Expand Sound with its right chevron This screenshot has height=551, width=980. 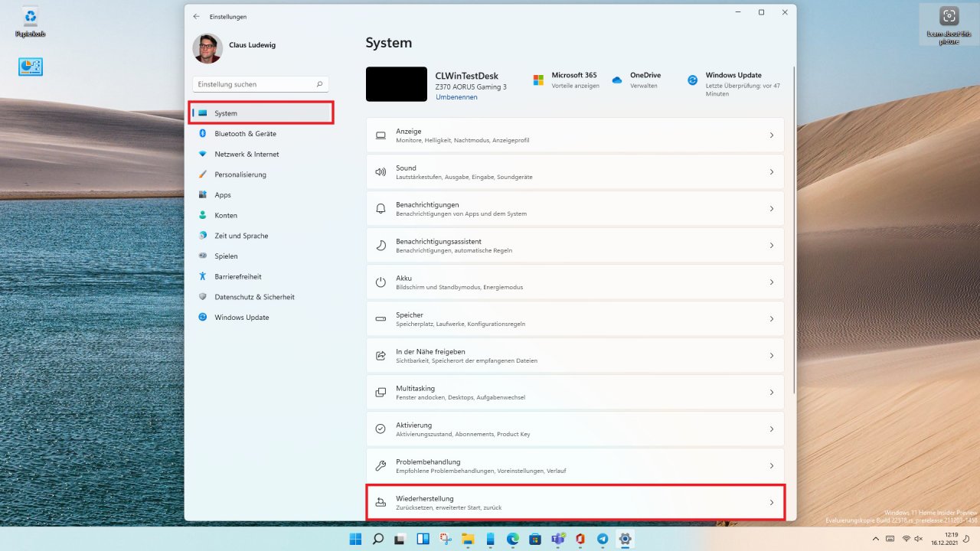[771, 172]
